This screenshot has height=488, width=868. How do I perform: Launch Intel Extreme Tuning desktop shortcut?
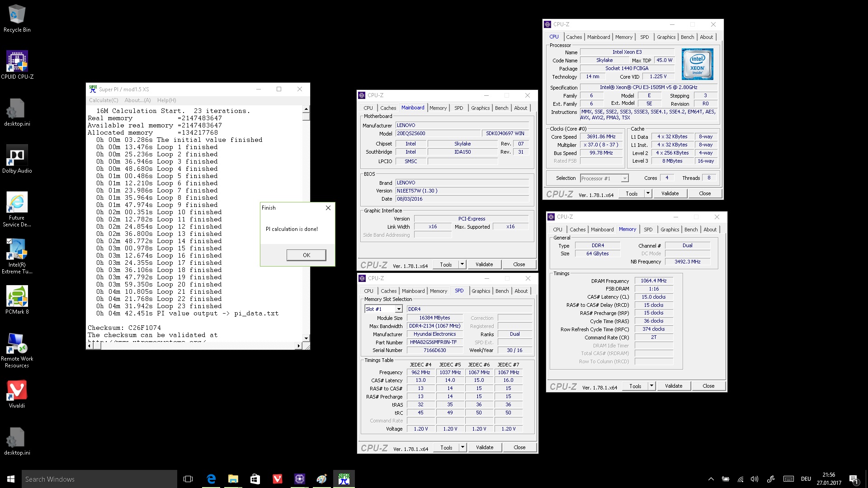point(17,257)
